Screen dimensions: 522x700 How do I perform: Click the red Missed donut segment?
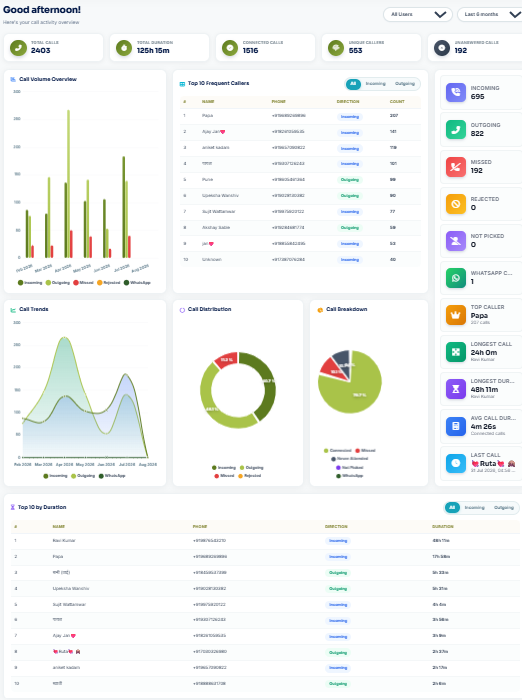click(x=226, y=360)
